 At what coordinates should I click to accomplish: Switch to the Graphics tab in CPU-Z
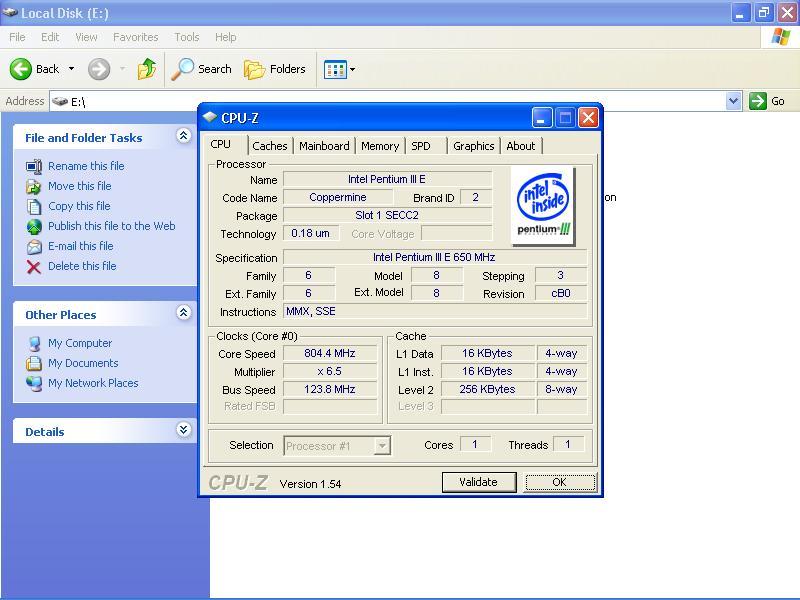click(x=474, y=146)
